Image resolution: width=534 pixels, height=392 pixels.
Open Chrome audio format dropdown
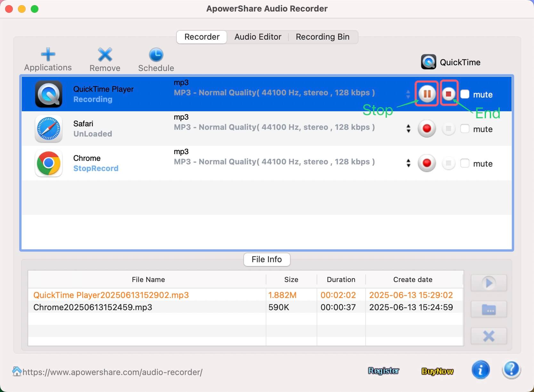click(x=408, y=163)
